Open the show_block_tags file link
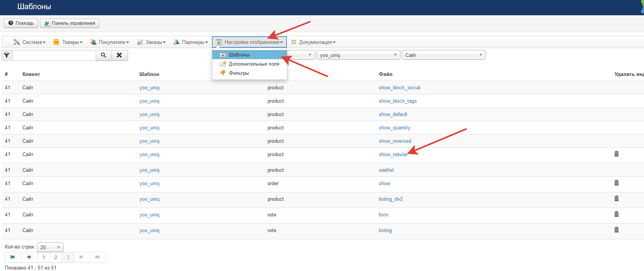This screenshot has height=271, width=644. click(398, 101)
